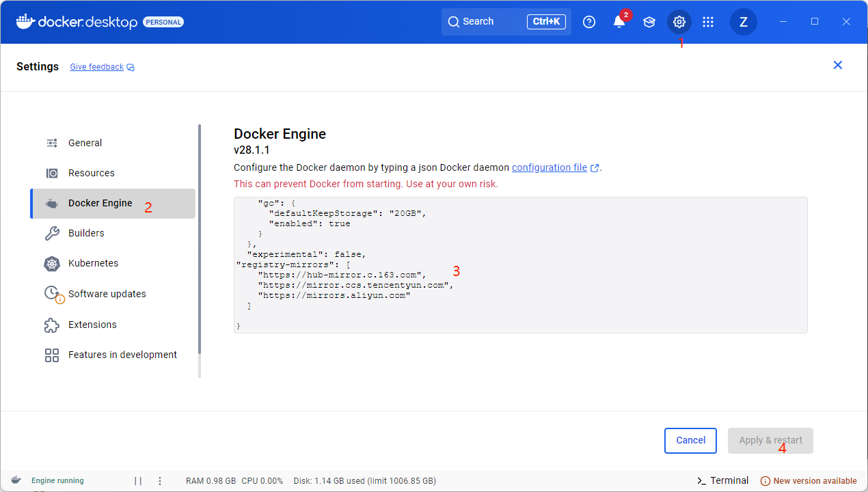Open the configuration file link
868x492 pixels.
click(x=550, y=167)
